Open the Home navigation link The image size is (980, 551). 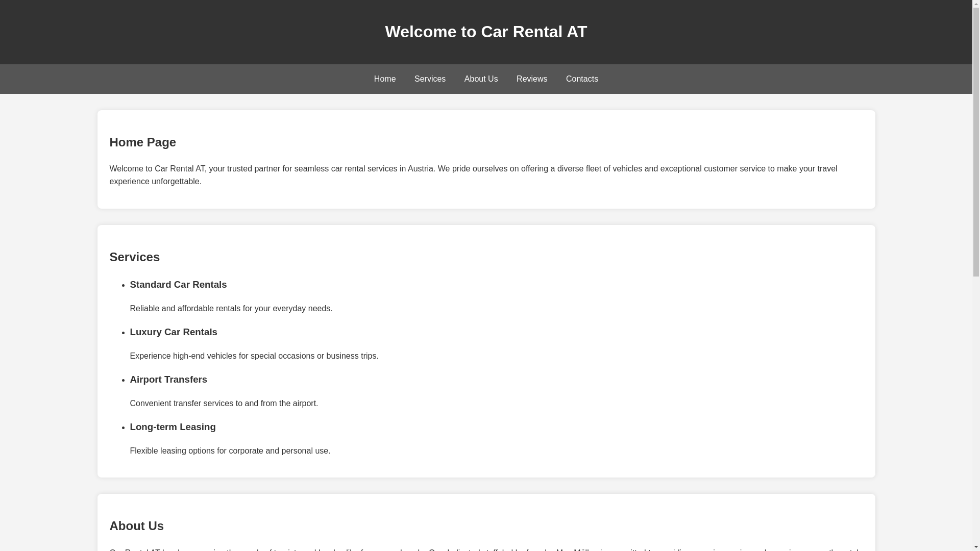click(384, 79)
